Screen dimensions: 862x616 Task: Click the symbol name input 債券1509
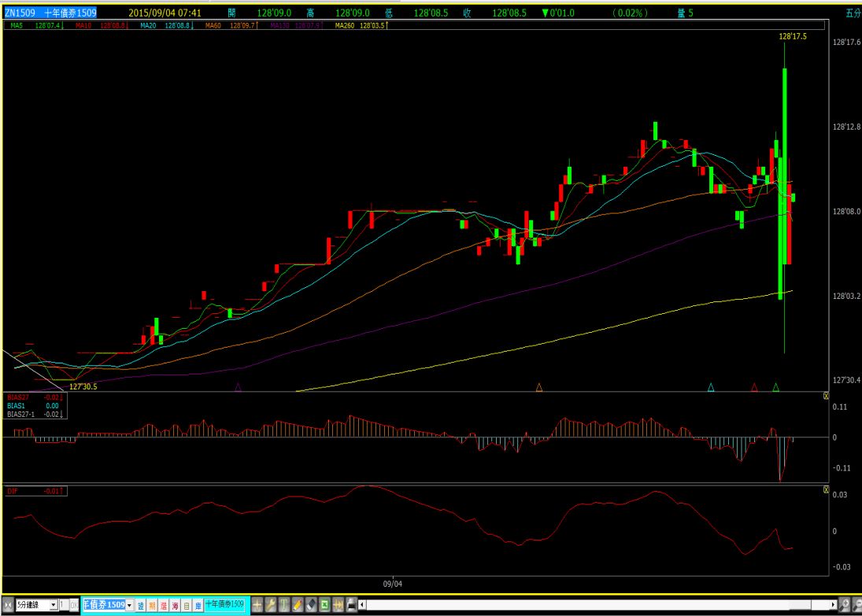coord(105,605)
